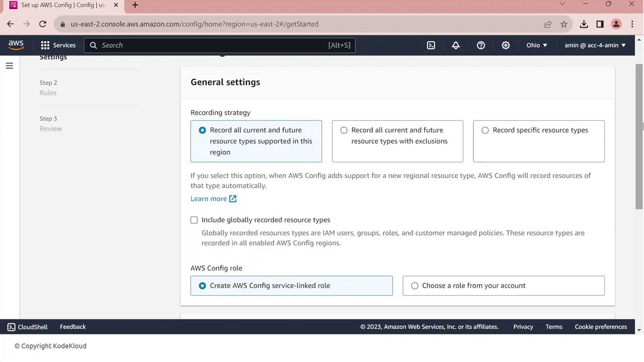The height and width of the screenshot is (362, 644).
Task: Click the site lock icon in address bar
Action: [x=62, y=24]
